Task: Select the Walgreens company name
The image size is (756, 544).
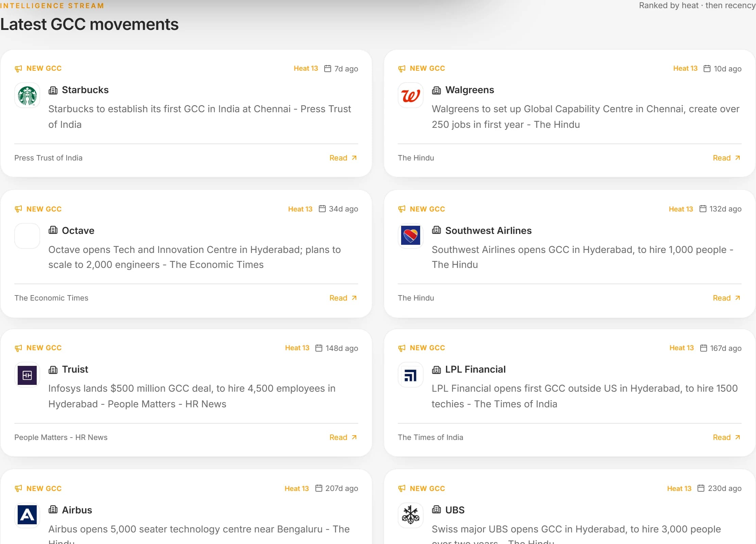Action: pos(469,90)
